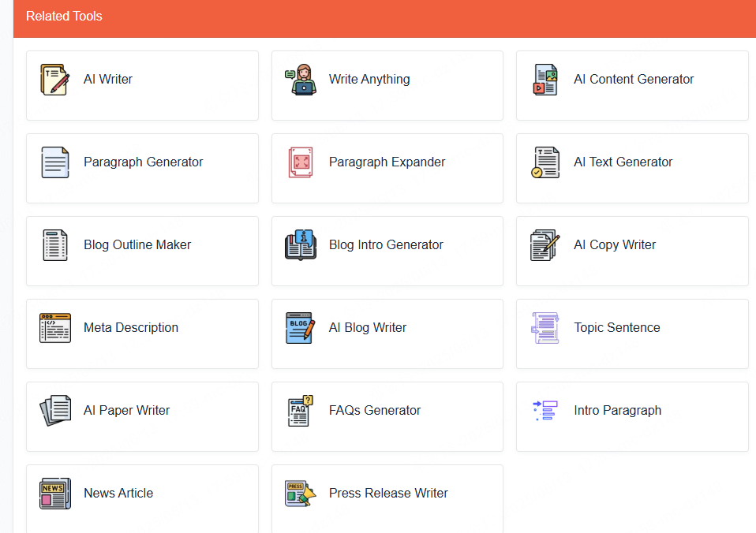Open Blog Intro Generator link

pos(386,244)
